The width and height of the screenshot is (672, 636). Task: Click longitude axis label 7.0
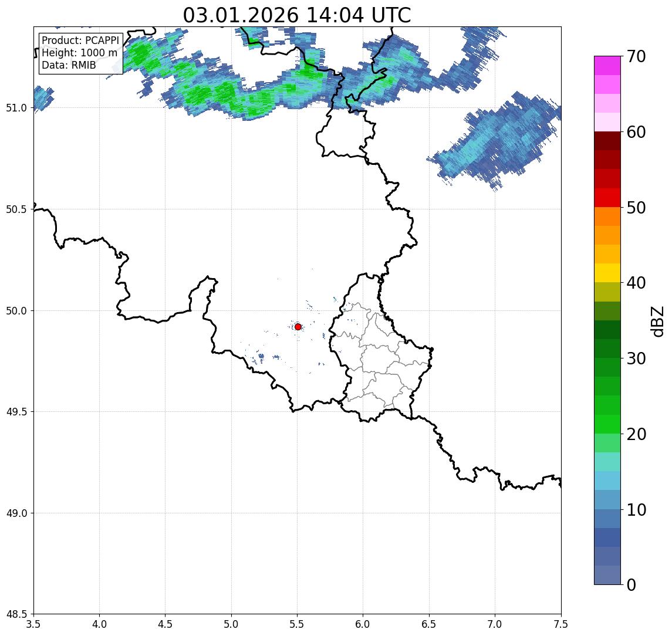pyautogui.click(x=495, y=624)
